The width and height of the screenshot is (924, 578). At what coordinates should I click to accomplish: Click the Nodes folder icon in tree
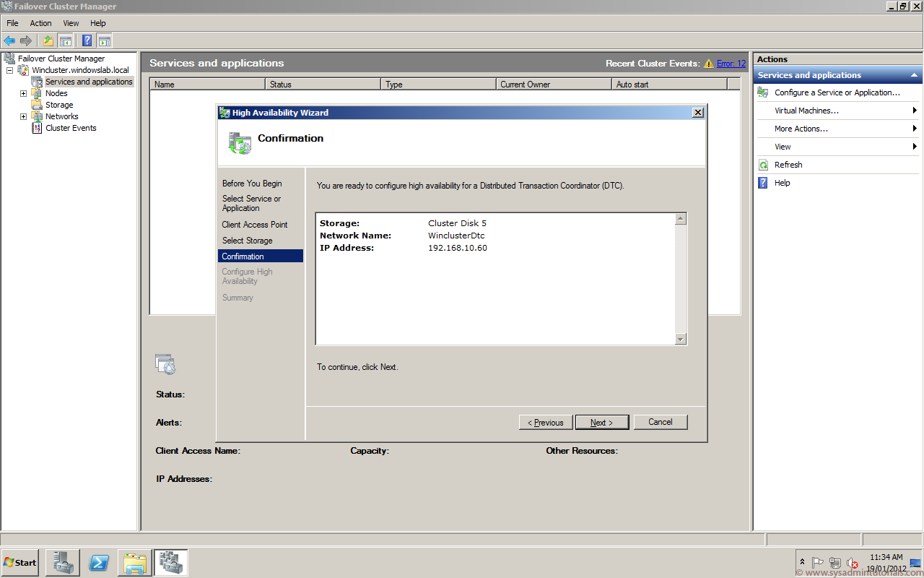click(37, 93)
